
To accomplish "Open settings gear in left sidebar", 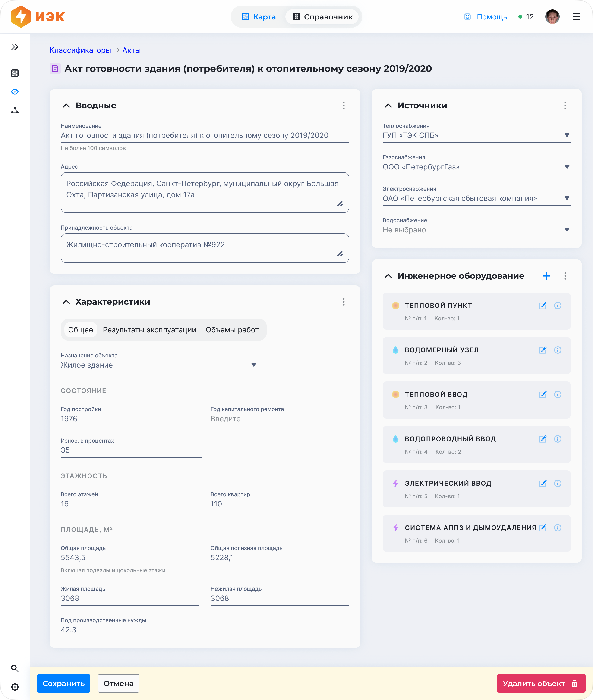I will tap(14, 687).
